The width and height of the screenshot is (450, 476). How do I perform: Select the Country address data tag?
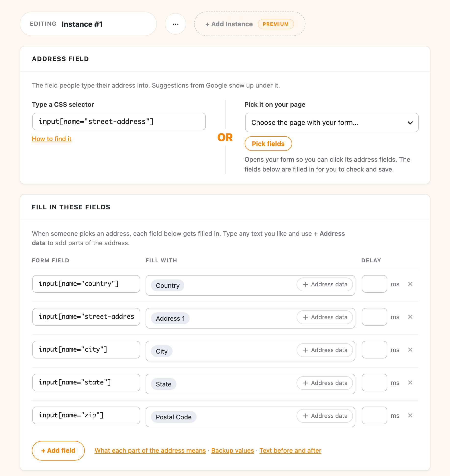(x=168, y=286)
